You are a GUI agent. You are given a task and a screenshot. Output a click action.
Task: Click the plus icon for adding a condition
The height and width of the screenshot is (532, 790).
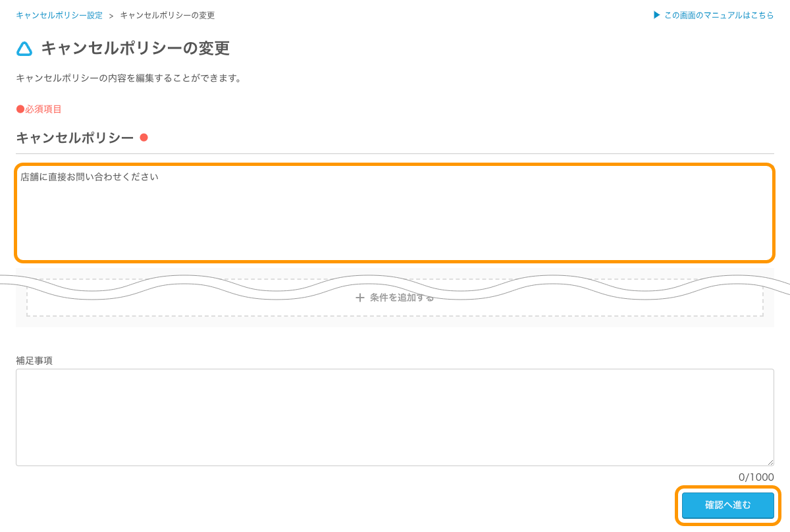[360, 298]
